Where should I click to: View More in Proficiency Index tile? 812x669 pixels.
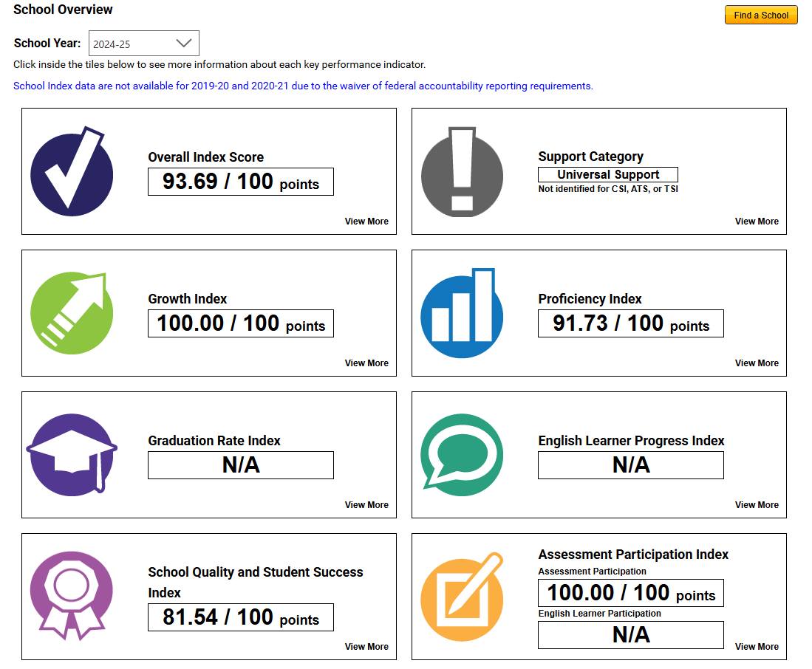click(x=757, y=363)
